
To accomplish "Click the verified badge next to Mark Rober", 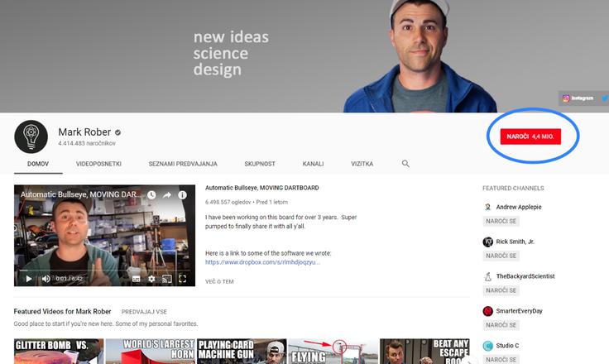I will (x=118, y=132).
